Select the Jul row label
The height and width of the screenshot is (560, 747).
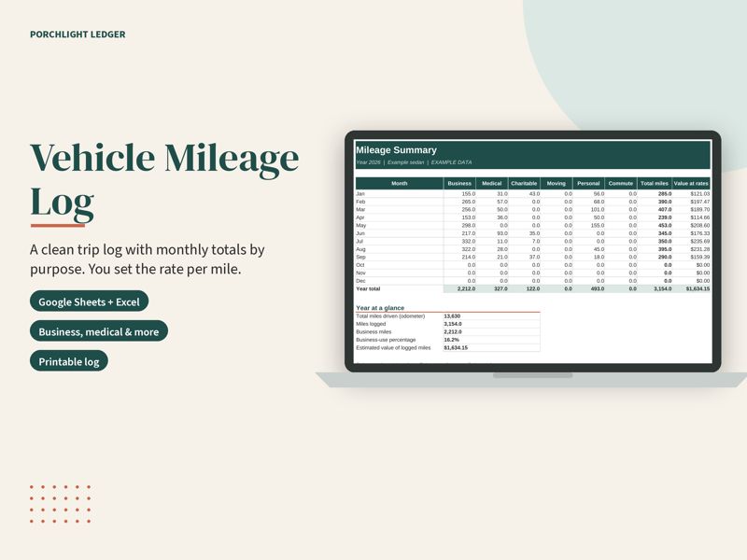click(359, 242)
